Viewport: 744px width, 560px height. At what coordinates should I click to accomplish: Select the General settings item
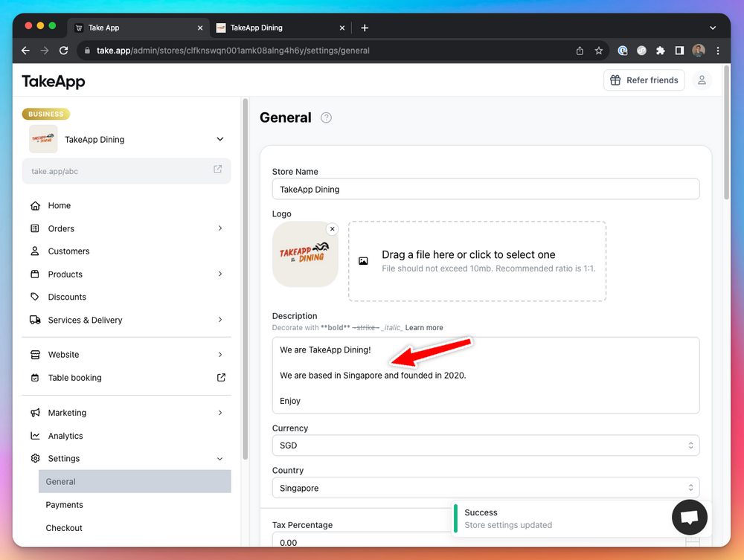click(135, 481)
